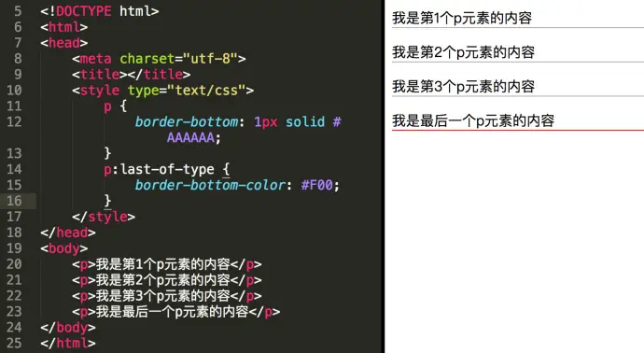This screenshot has height=353, width=644.
Task: Click line number 15 in the gutter
Action: coord(14,185)
